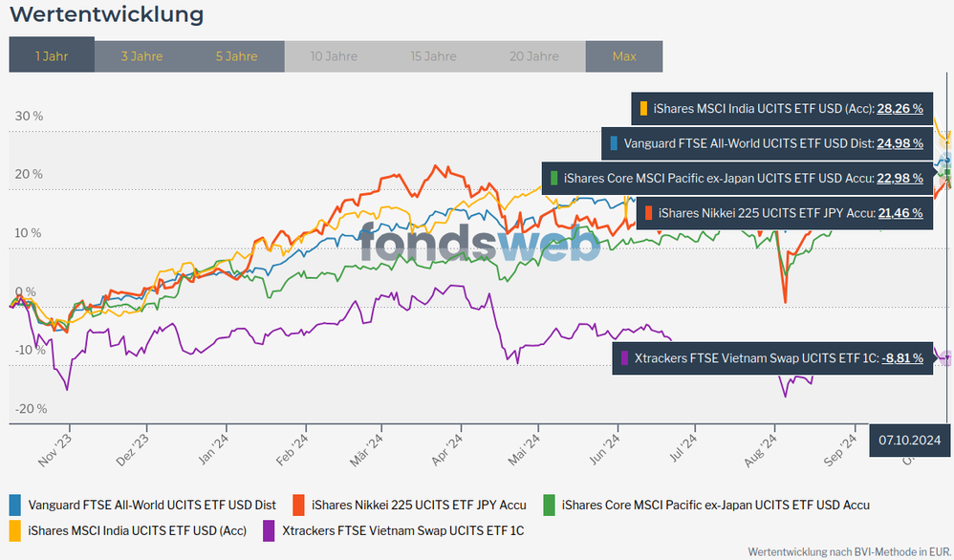
Task: Select the Max time range tab
Action: pyautogui.click(x=624, y=56)
